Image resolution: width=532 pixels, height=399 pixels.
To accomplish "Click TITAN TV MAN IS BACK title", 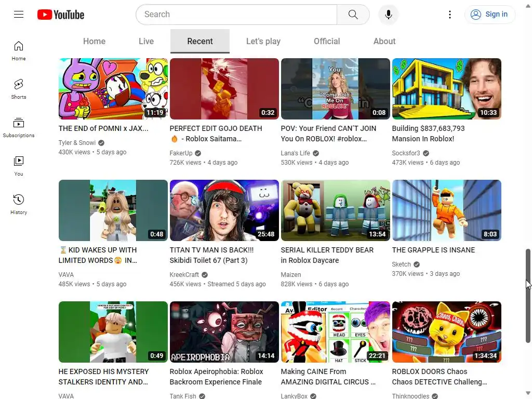I will (211, 255).
